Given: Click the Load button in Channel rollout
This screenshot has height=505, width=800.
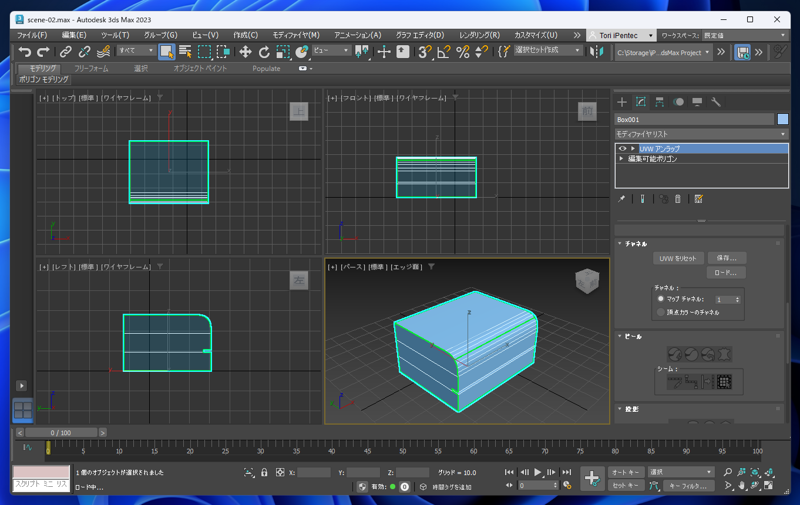Looking at the screenshot, I should click(726, 272).
